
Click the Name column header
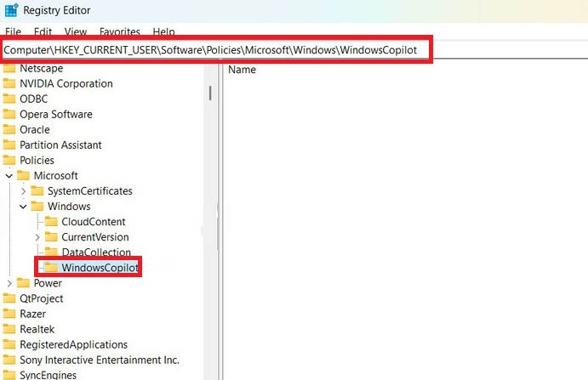pos(242,70)
